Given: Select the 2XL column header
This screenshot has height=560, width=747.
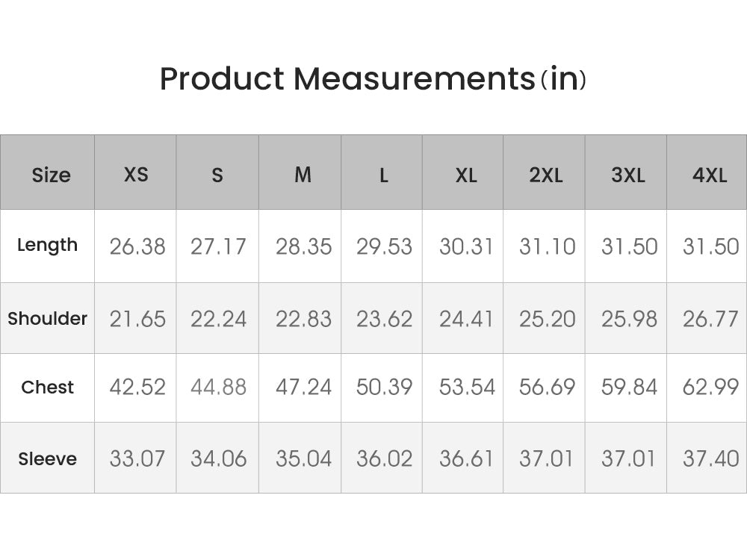Looking at the screenshot, I should [546, 175].
